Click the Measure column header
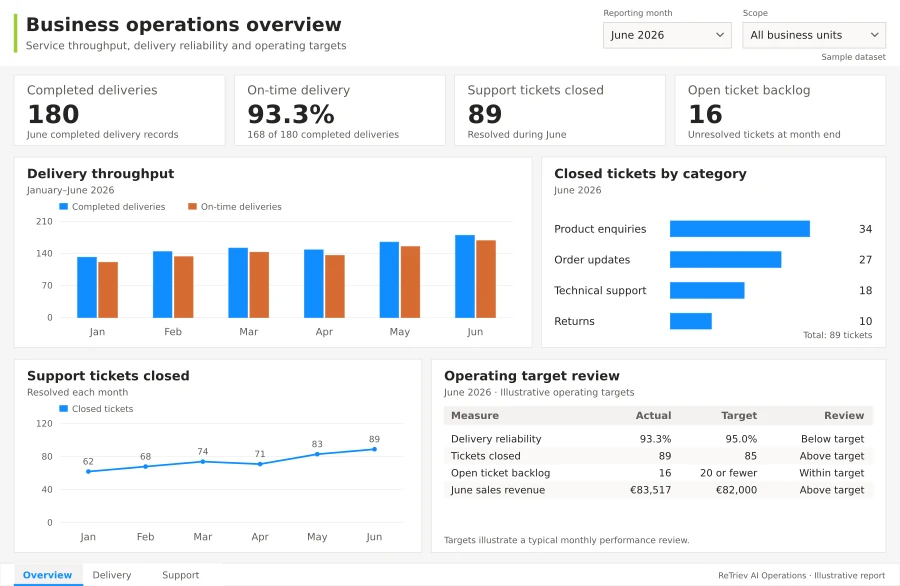 [x=475, y=416]
